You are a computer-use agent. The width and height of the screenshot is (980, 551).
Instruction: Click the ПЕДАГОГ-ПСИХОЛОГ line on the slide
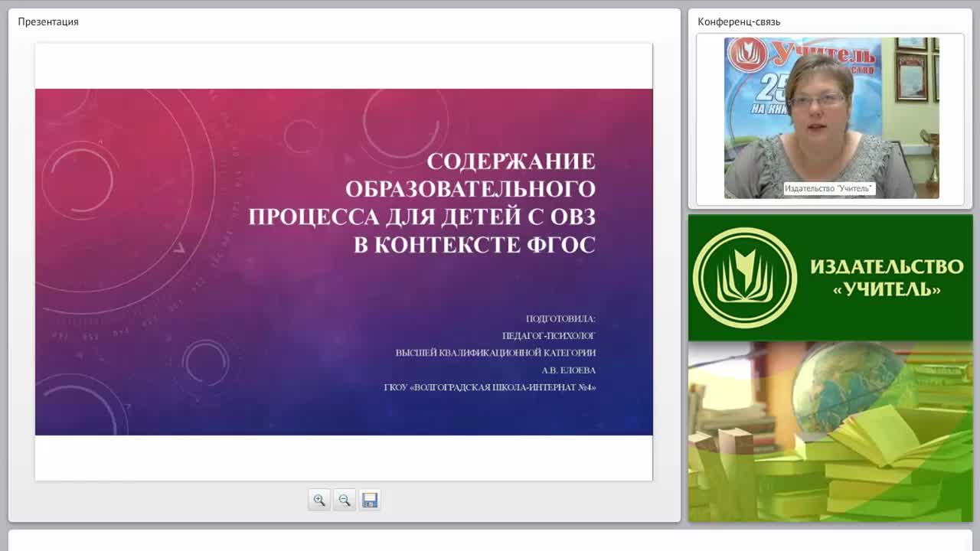(x=549, y=336)
